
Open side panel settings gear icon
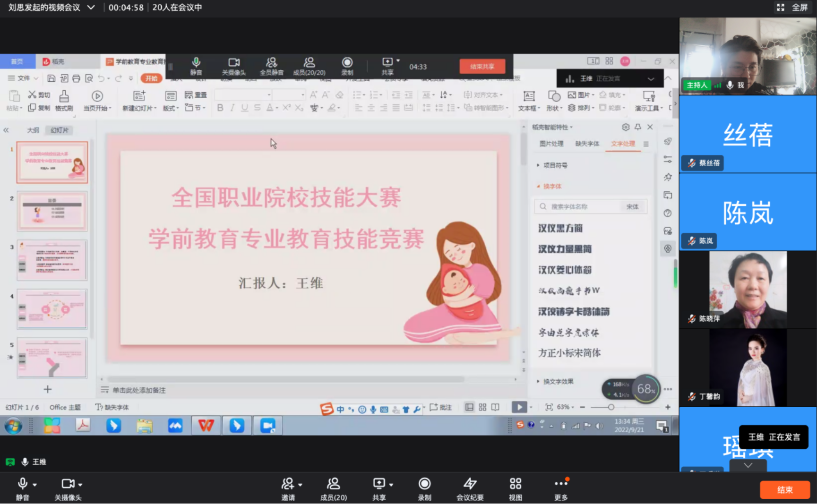[626, 127]
